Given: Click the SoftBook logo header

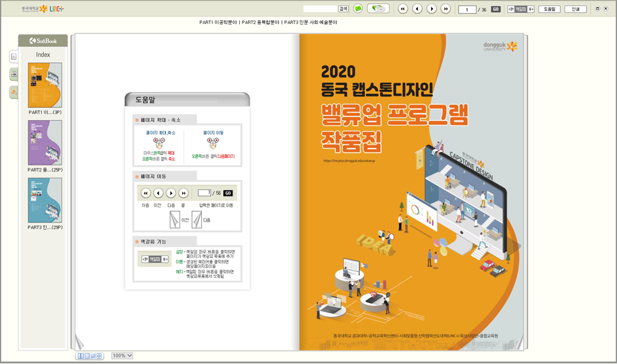Looking at the screenshot, I should pos(43,41).
